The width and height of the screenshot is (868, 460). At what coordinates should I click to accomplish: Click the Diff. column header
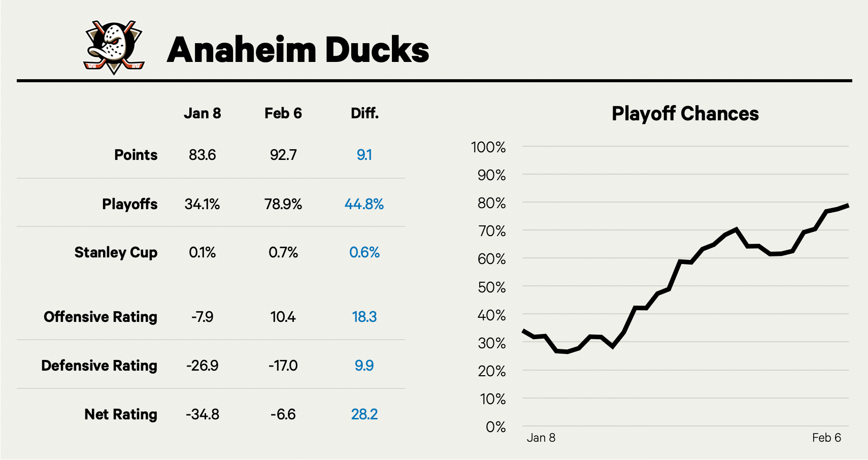[x=364, y=113]
